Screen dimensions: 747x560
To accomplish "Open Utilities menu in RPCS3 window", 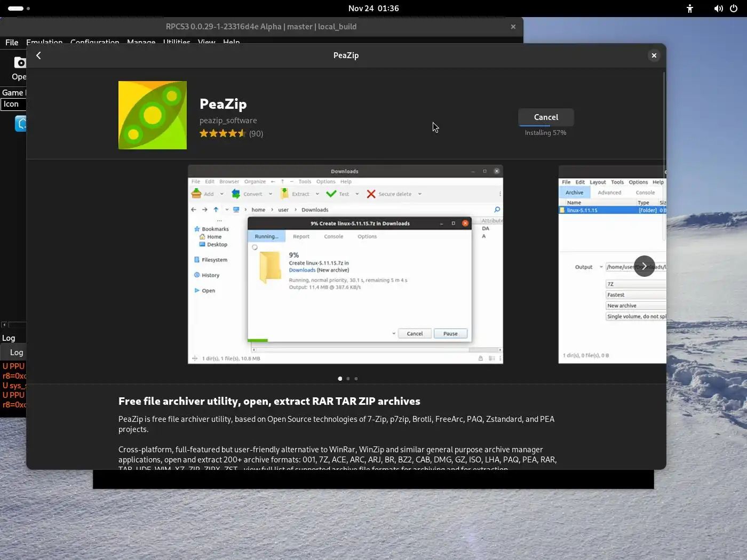I will [177, 42].
